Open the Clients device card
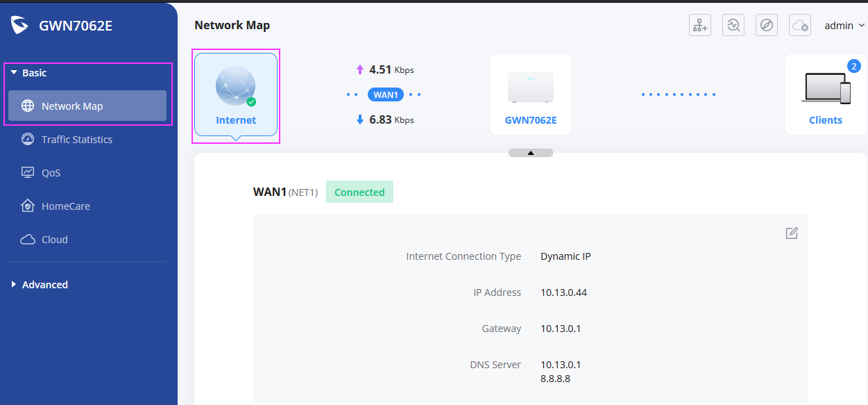The width and height of the screenshot is (868, 405). (826, 94)
